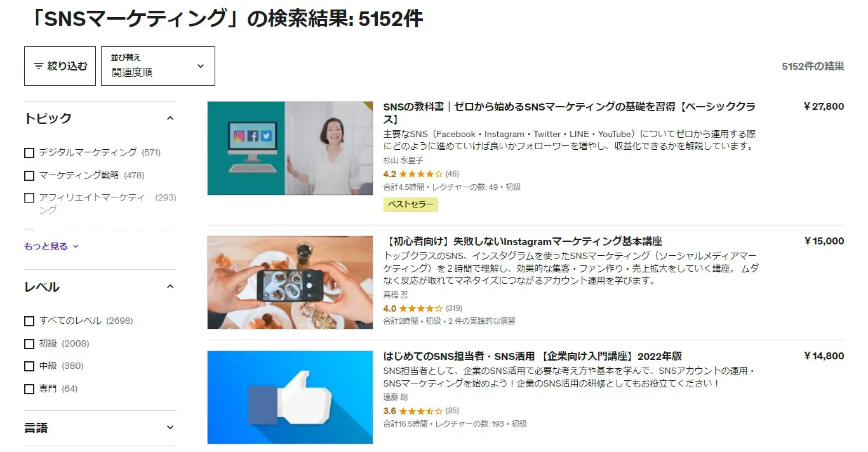Click the ベストセラー badge
This screenshot has width=868, height=452.
[411, 204]
